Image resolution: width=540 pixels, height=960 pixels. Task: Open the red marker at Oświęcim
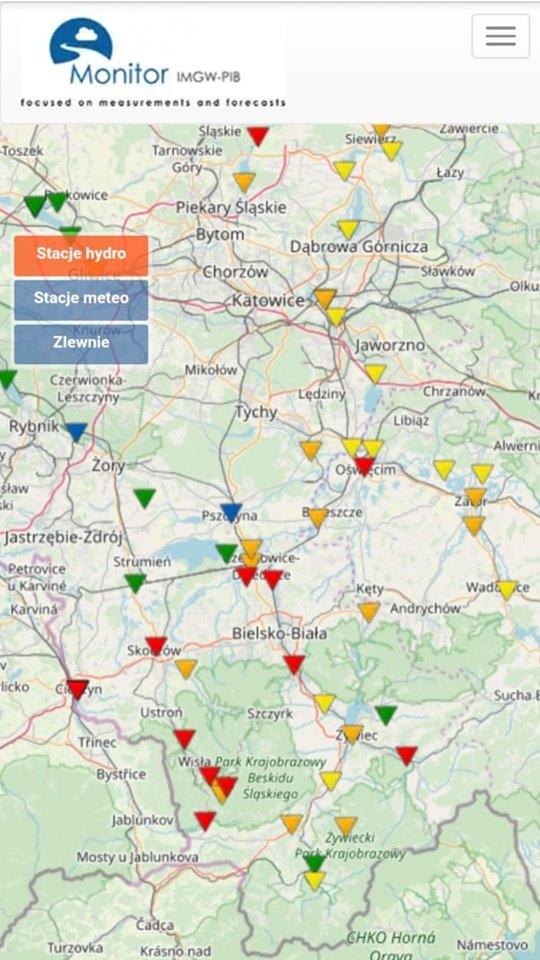point(364,466)
